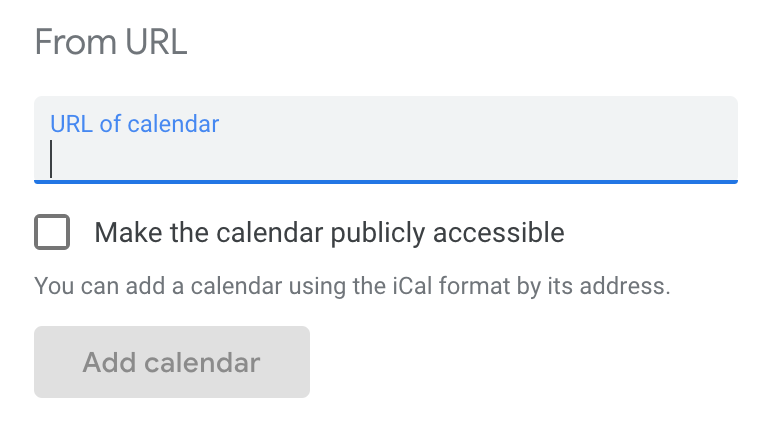
Task: Click the 'Make the calendar publicly accessible' label
Action: tap(329, 234)
